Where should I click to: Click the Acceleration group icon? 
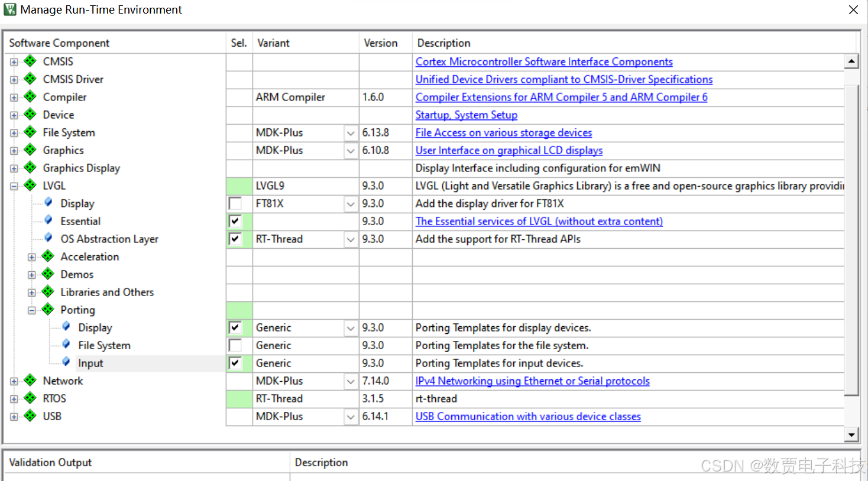pos(48,256)
